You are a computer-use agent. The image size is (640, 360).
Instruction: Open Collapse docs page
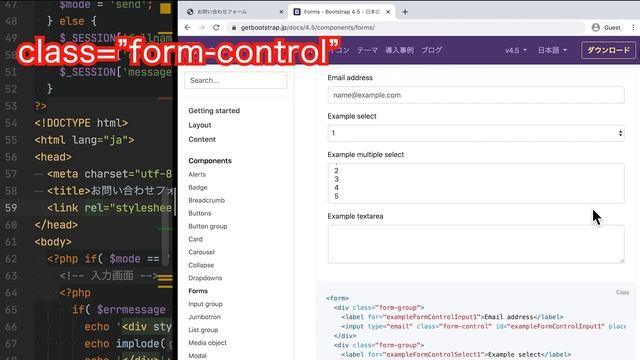(x=201, y=265)
